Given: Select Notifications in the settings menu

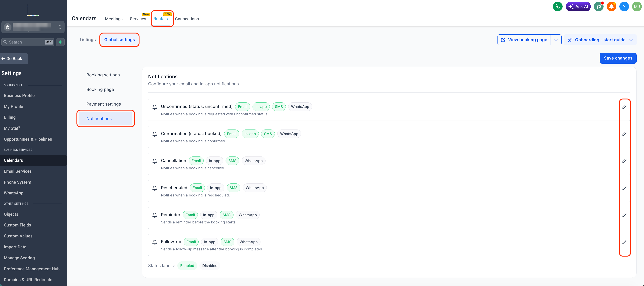Looking at the screenshot, I should pyautogui.click(x=106, y=119).
